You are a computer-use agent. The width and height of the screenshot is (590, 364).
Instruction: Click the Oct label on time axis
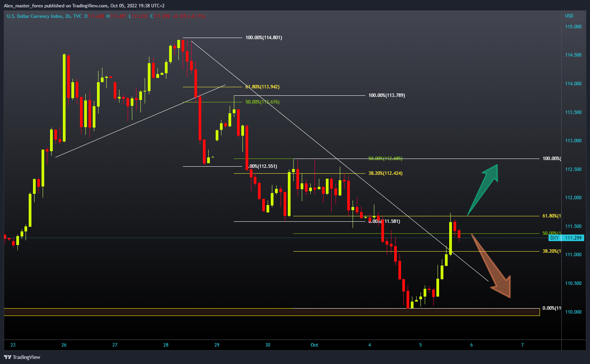[314, 345]
